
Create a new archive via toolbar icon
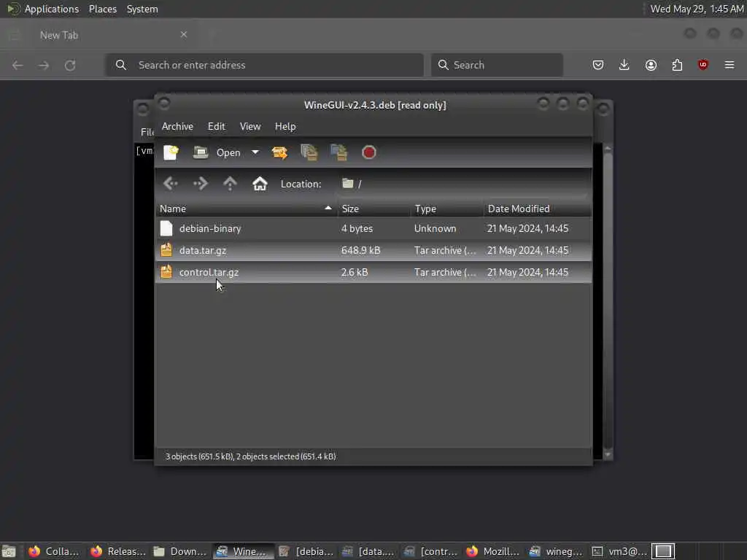171,152
